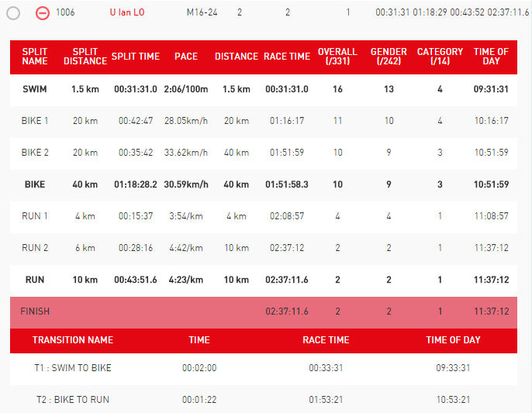Click the swim time of day 09:31:31
The width and height of the screenshot is (532, 413).
[x=491, y=89]
